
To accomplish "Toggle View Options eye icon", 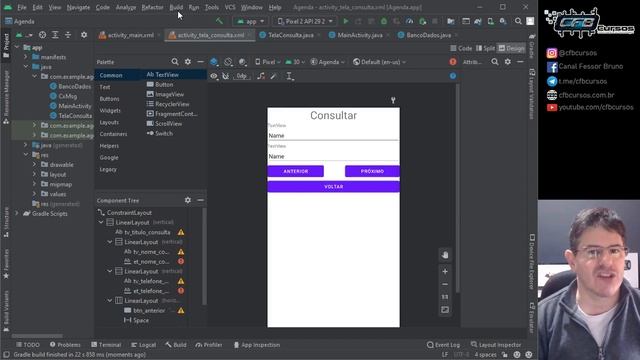I will pos(214,76).
